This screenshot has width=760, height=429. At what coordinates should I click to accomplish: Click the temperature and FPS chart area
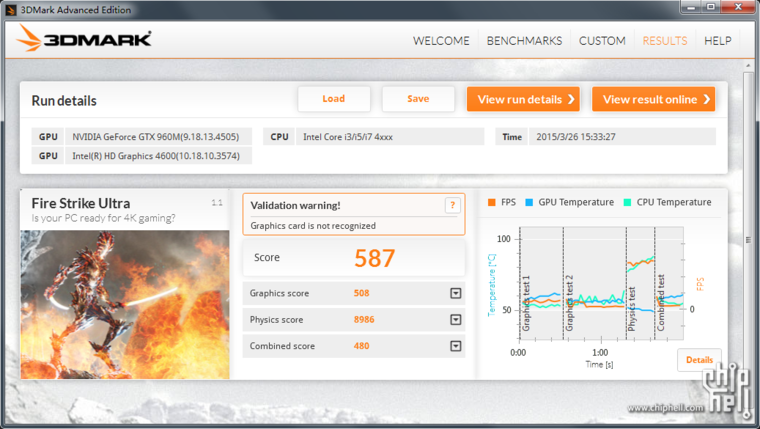(602, 284)
